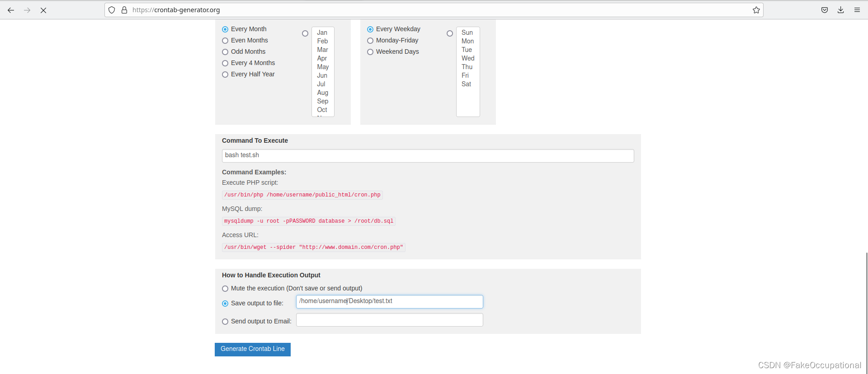Enable the custom weekday list radio button
Screen dimensions: 868x374
[450, 33]
